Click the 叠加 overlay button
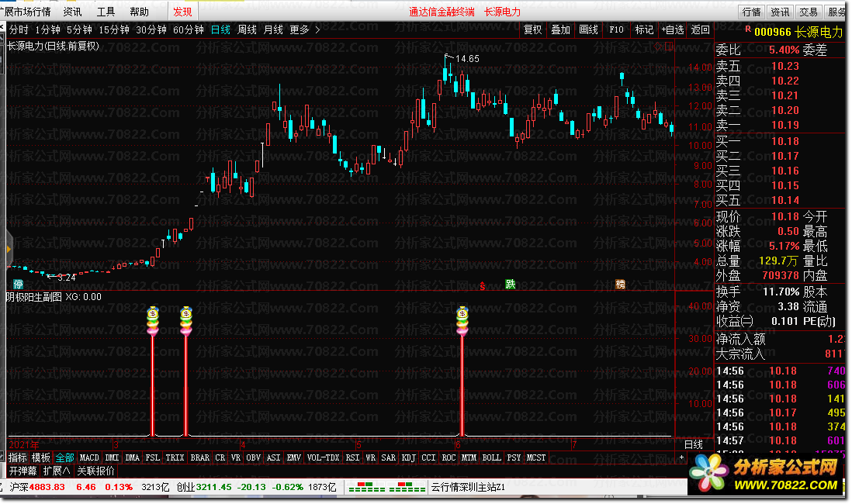Image resolution: width=852 pixels, height=504 pixels. [x=560, y=30]
